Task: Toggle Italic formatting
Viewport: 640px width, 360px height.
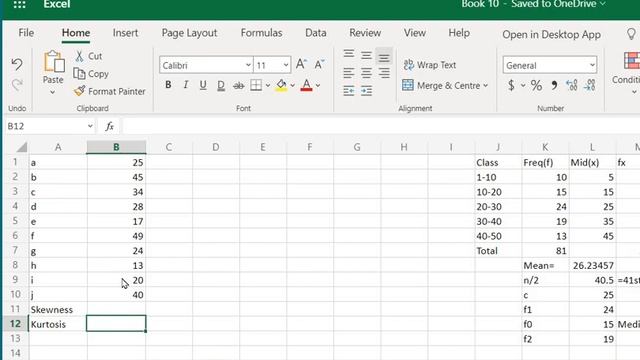Action: point(186,85)
